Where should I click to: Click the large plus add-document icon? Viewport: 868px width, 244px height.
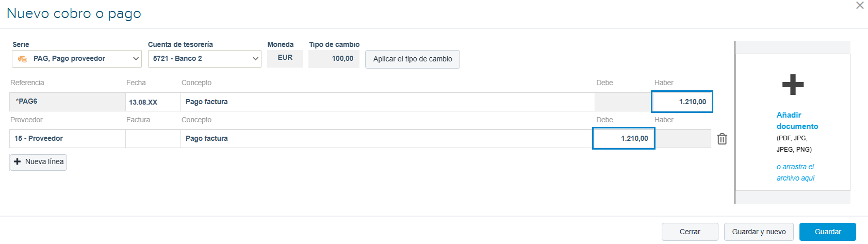point(793,85)
